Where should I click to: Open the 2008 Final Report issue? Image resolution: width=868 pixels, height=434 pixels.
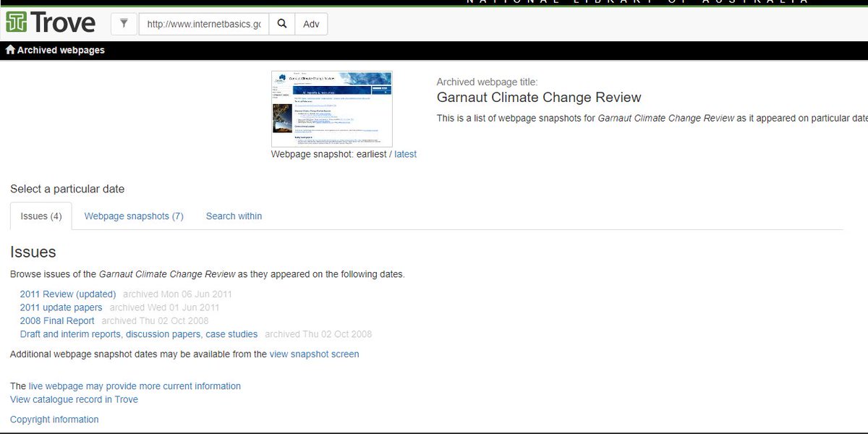pos(57,320)
